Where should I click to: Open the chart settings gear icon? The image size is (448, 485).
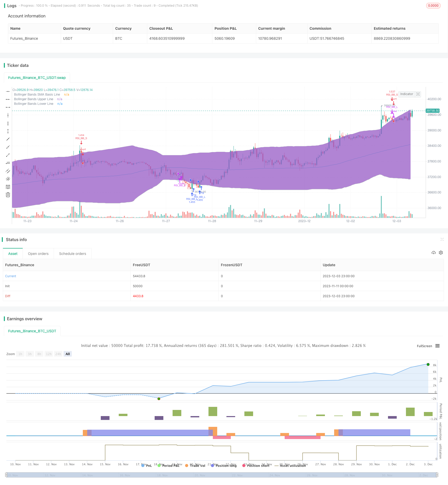441,253
